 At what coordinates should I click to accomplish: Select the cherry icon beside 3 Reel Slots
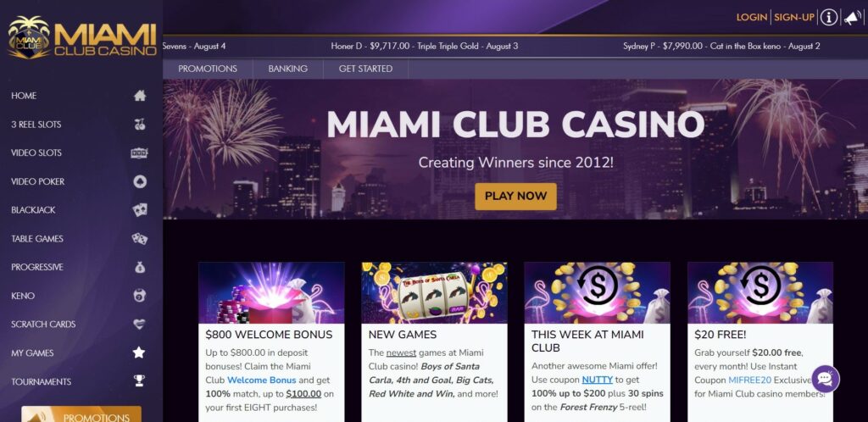[140, 125]
